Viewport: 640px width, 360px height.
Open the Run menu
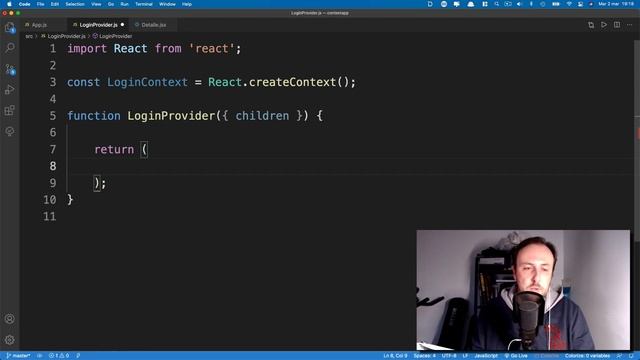tap(124, 4)
